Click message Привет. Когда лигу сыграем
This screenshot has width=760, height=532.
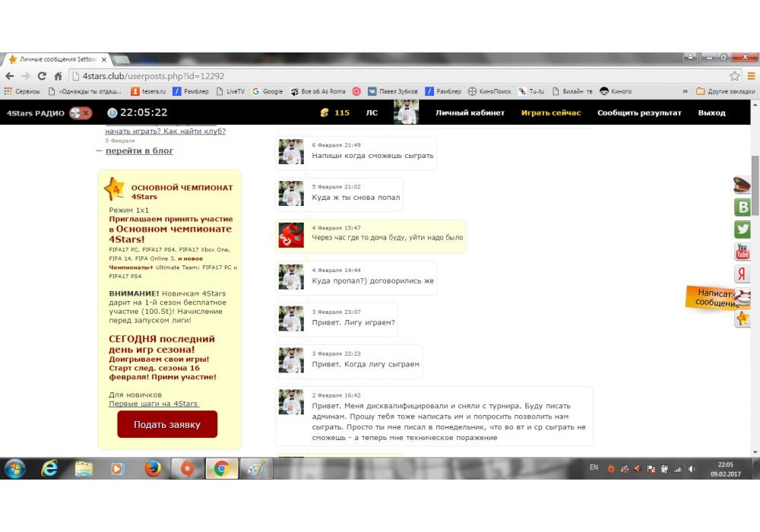click(366, 364)
